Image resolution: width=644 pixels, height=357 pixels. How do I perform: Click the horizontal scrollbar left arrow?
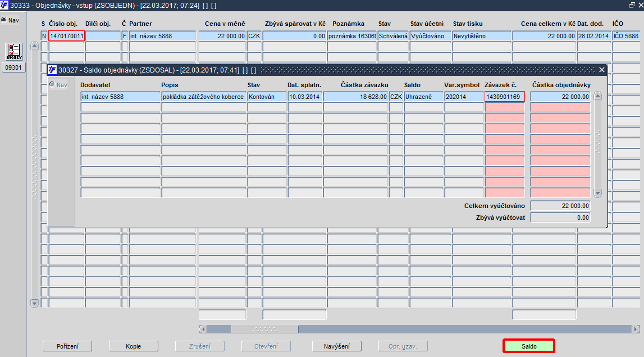pos(203,329)
